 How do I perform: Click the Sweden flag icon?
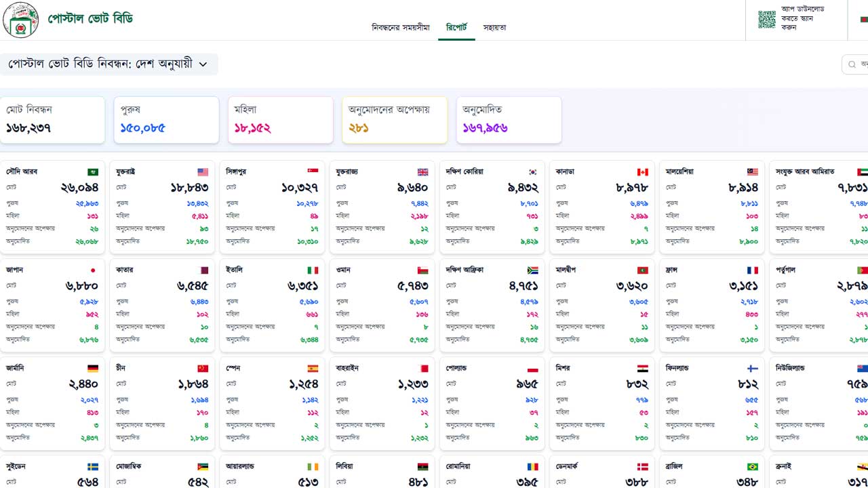click(93, 467)
